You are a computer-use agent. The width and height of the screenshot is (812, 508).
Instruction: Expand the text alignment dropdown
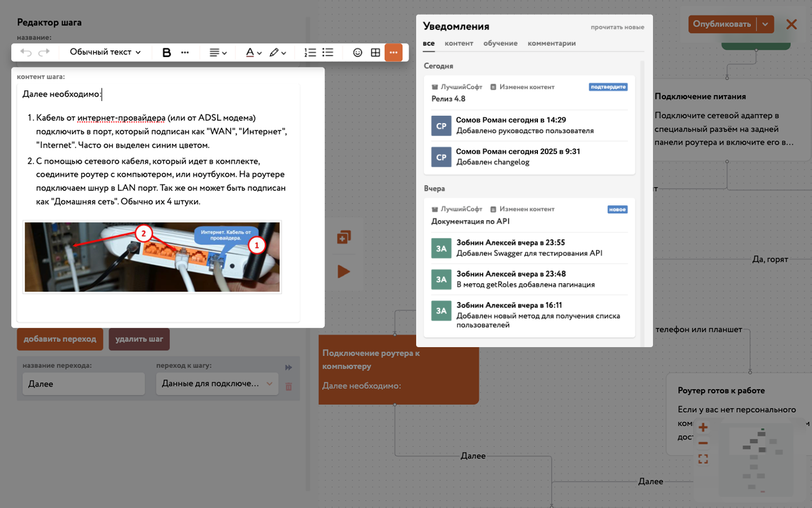point(218,52)
